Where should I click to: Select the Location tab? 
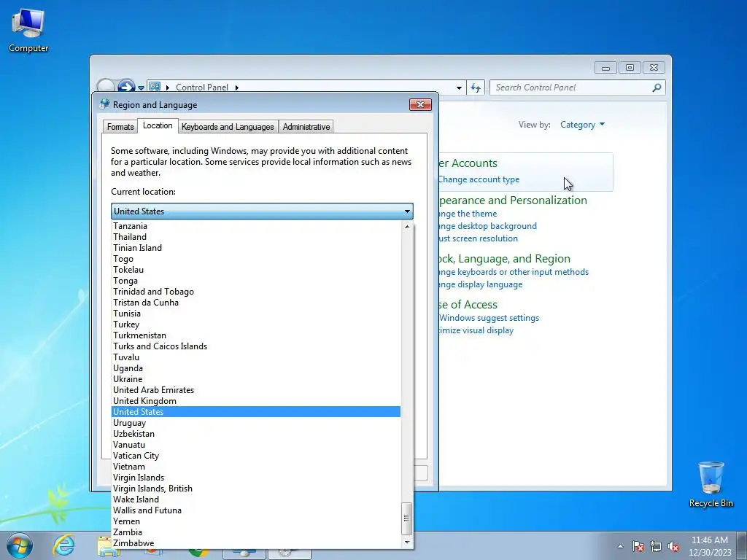coord(158,125)
